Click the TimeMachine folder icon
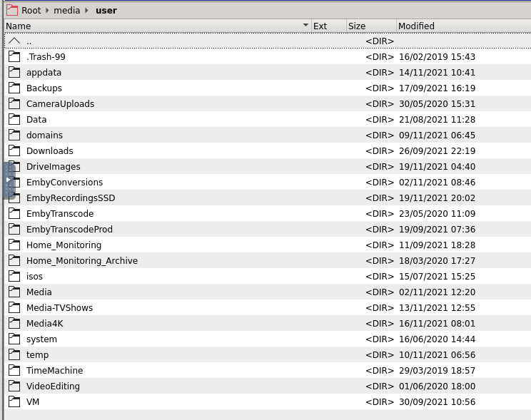This screenshot has width=531, height=420. point(14,370)
